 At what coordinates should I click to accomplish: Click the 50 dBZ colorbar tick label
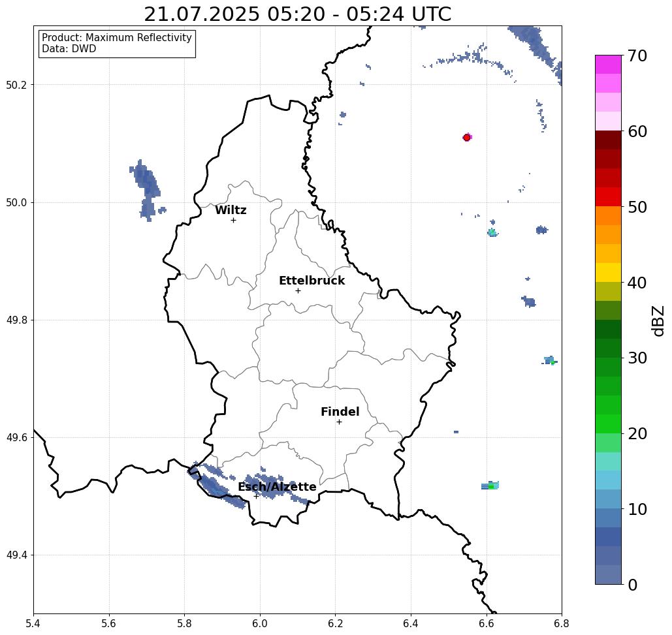[x=637, y=207]
